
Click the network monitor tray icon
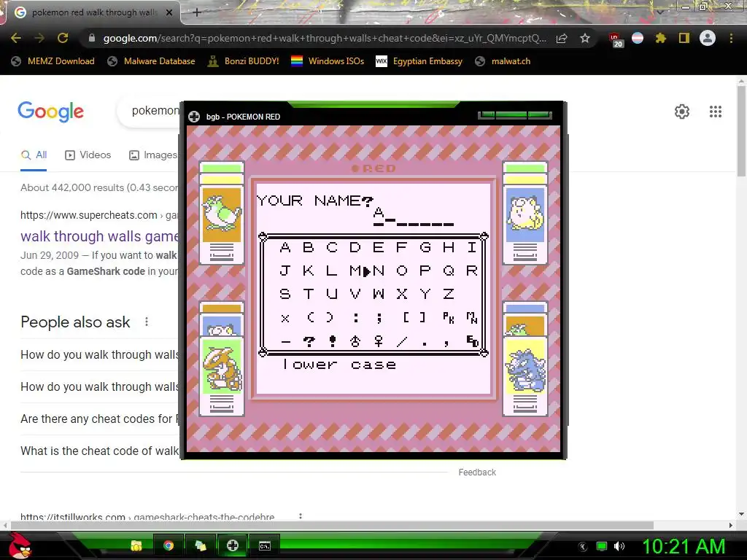tap(602, 546)
